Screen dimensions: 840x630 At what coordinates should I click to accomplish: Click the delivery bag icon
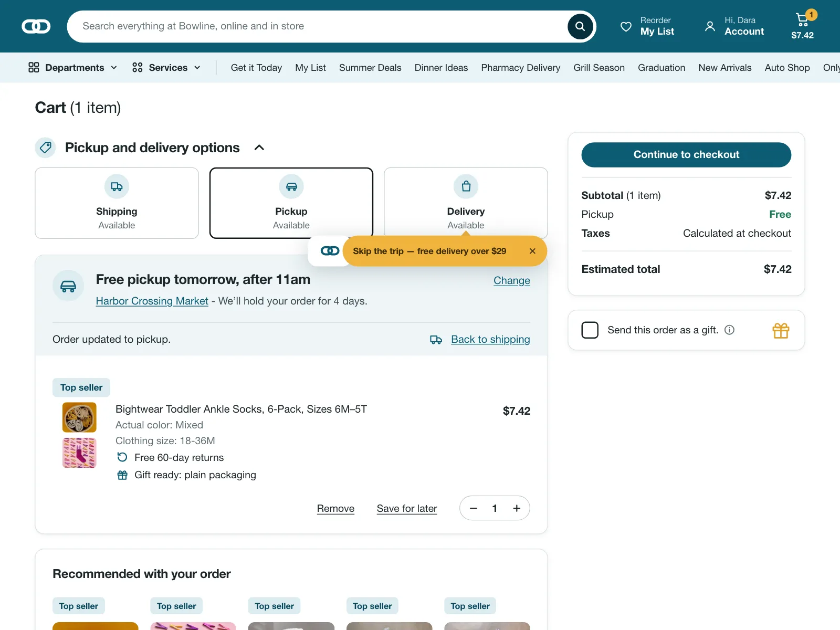[x=466, y=186]
